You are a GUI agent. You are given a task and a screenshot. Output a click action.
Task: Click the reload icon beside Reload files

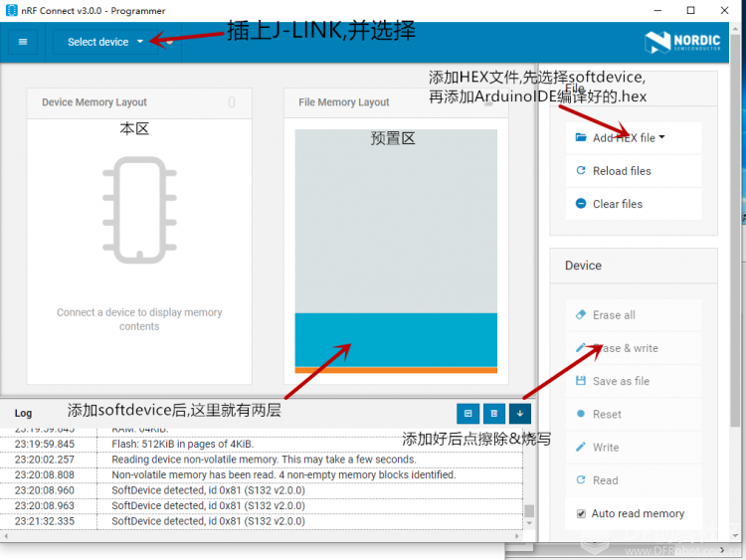click(x=581, y=170)
